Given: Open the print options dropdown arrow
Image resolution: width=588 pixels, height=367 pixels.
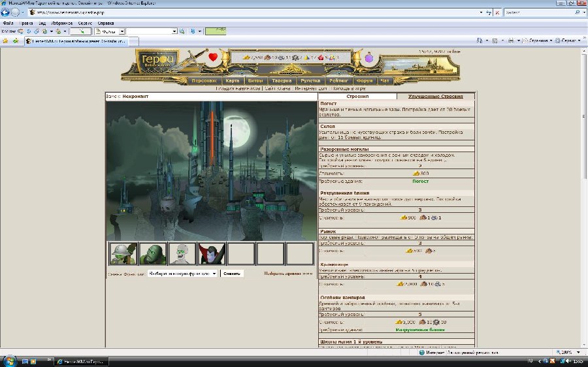Looking at the screenshot, I should 518,40.
